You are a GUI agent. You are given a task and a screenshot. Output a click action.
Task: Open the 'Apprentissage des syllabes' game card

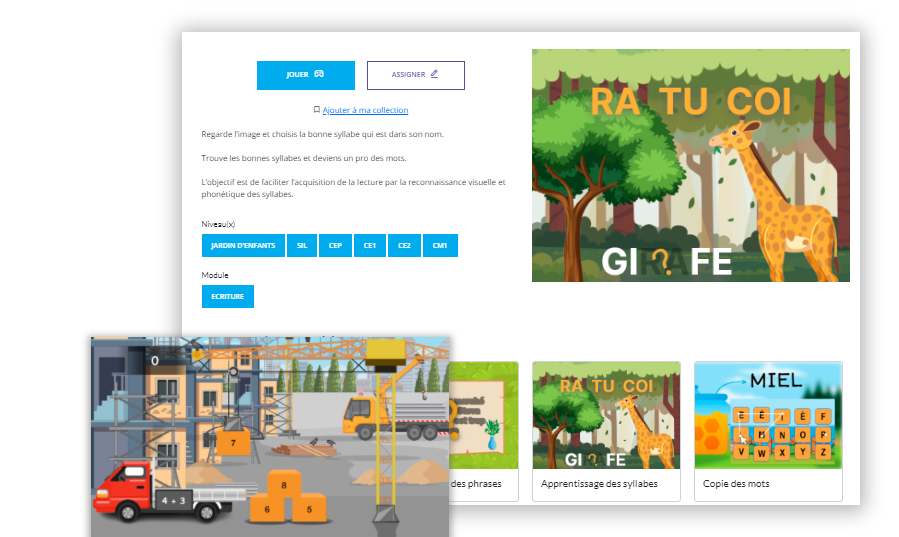tap(606, 430)
